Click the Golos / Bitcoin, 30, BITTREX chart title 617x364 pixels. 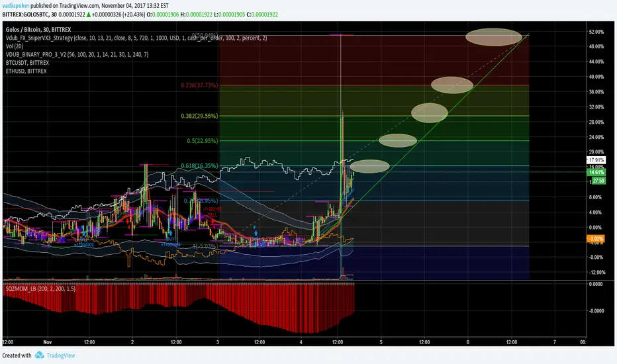38,30
